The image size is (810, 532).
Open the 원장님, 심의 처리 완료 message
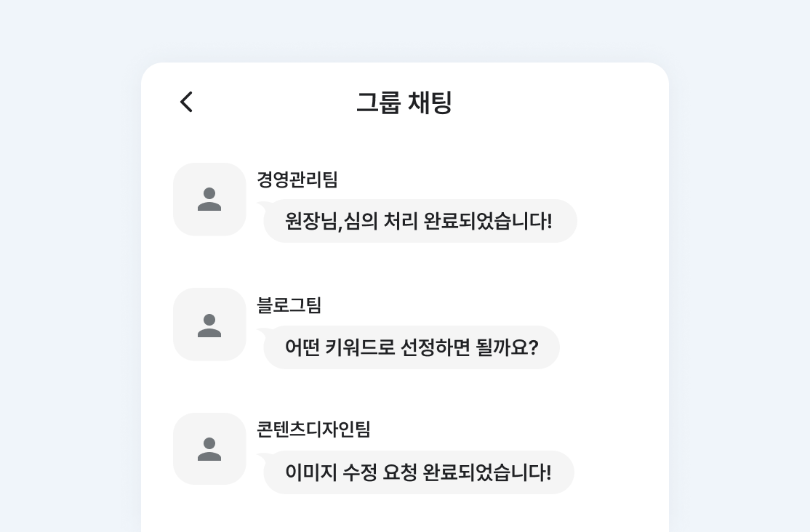pos(420,221)
